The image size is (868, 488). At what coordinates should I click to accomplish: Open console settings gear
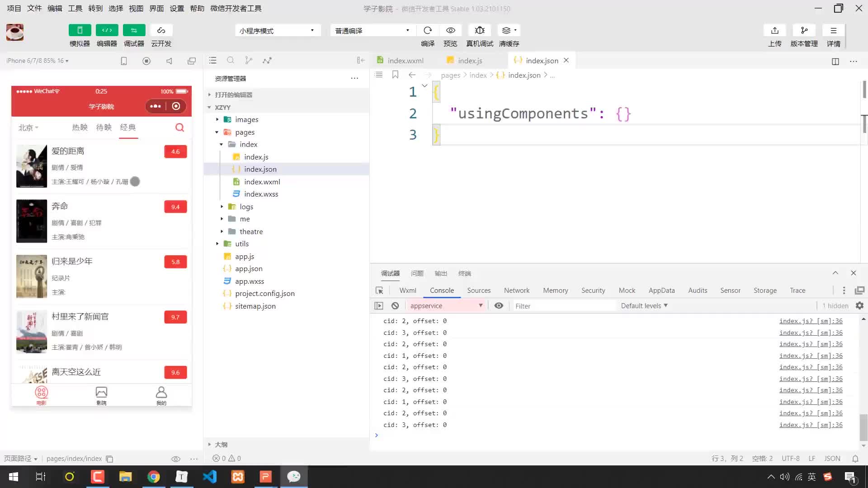coord(859,306)
